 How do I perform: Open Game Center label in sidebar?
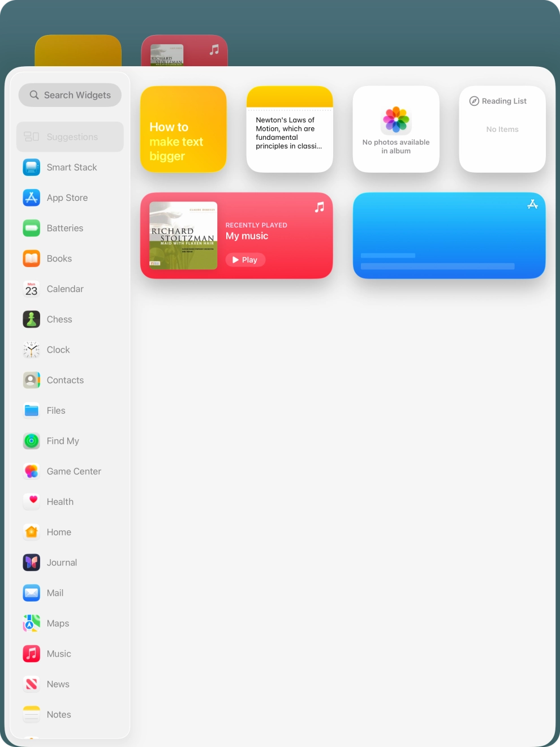coord(74,471)
